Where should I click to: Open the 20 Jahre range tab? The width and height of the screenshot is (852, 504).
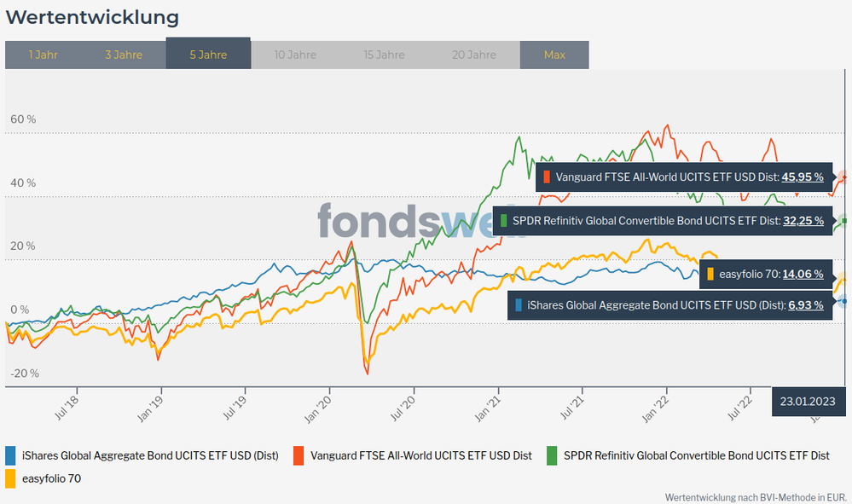[x=474, y=55]
